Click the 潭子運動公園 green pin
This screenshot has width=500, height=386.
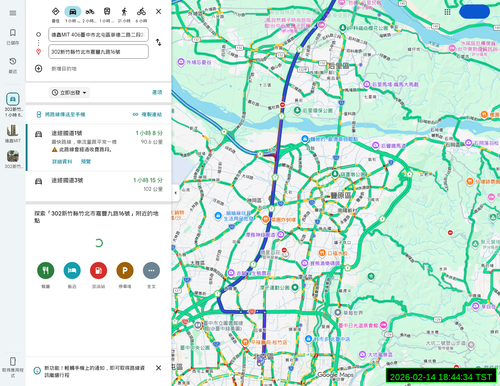295,287
